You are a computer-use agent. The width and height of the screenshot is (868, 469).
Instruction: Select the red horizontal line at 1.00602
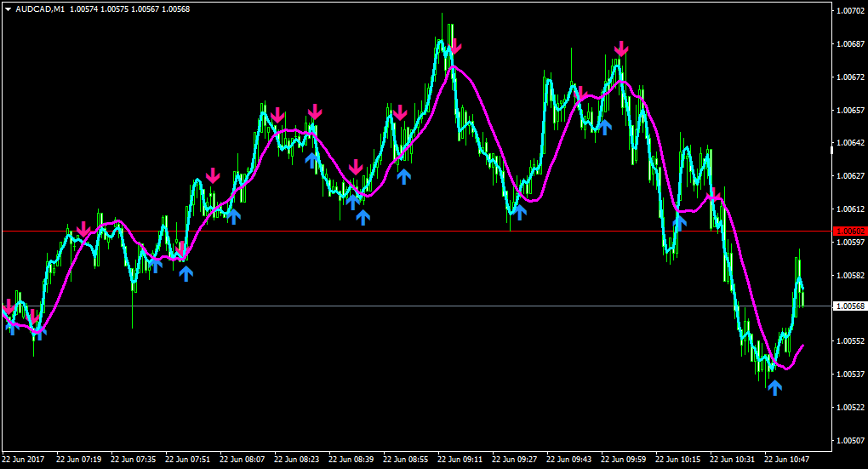click(417, 231)
